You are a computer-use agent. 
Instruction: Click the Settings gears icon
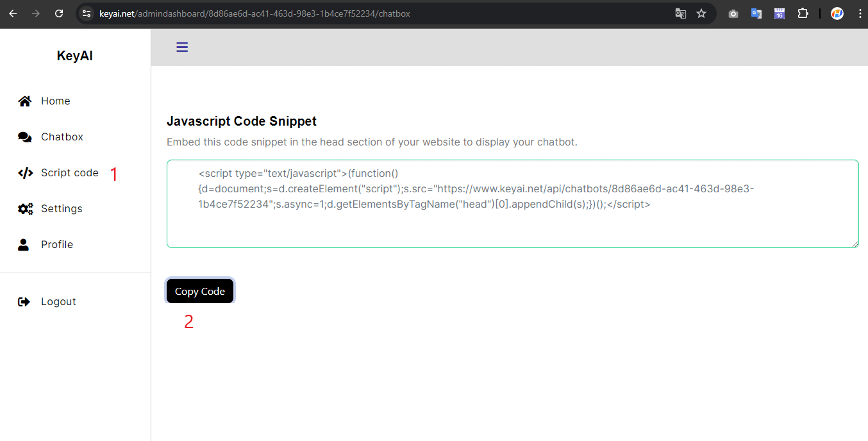coord(26,209)
